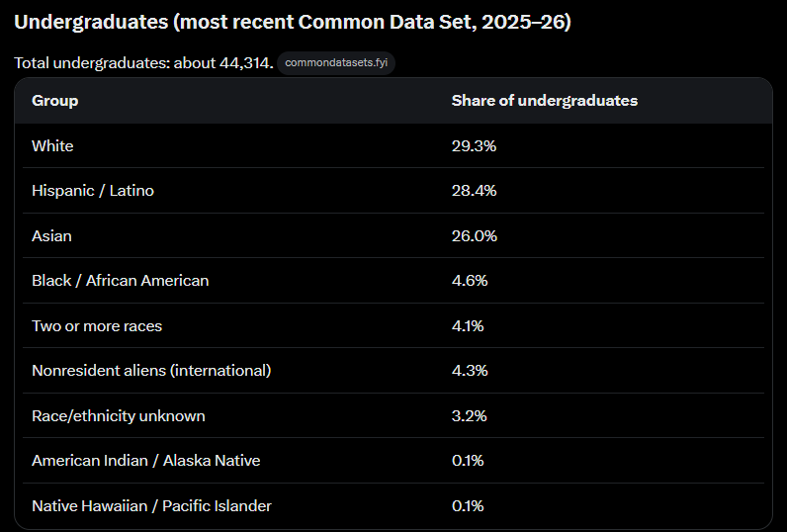Click the 29.3% value for White
The height and width of the screenshot is (532, 787).
474,145
